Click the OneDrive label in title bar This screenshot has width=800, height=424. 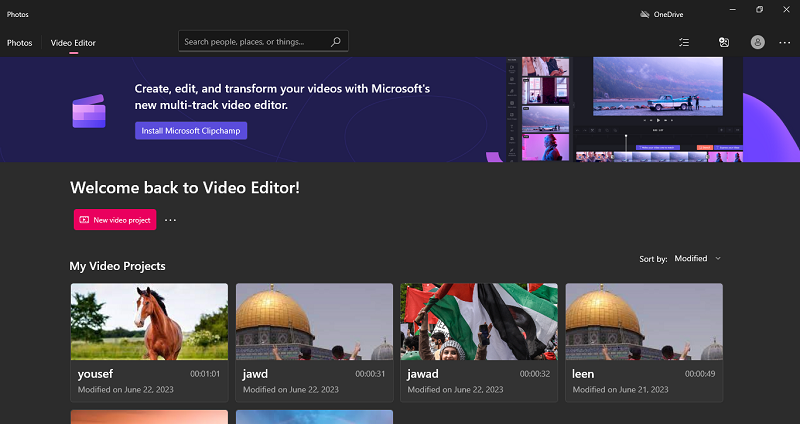tap(668, 15)
